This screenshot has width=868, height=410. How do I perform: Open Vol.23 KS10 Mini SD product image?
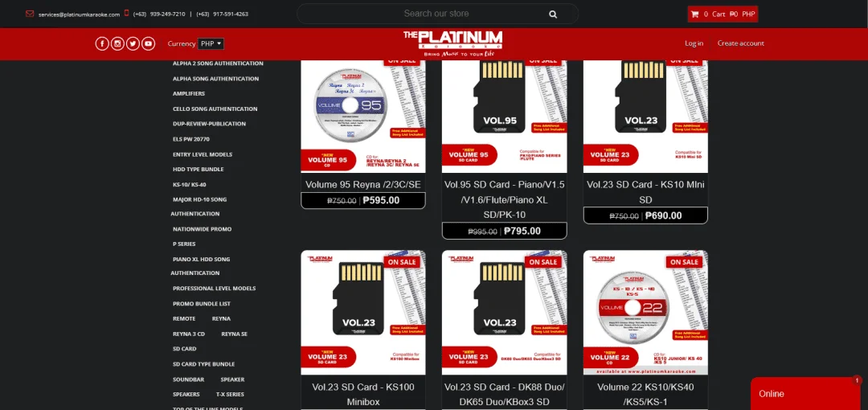pyautogui.click(x=645, y=117)
